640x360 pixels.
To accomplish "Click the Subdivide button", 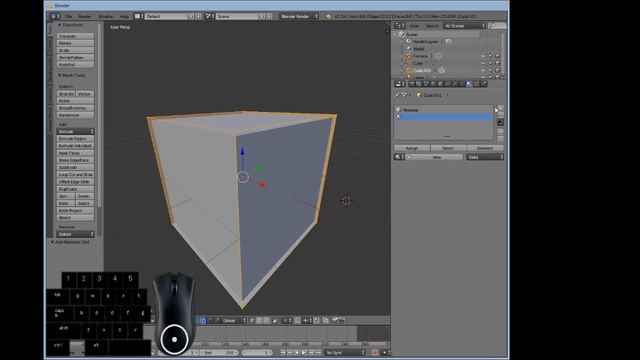I will coord(76,167).
